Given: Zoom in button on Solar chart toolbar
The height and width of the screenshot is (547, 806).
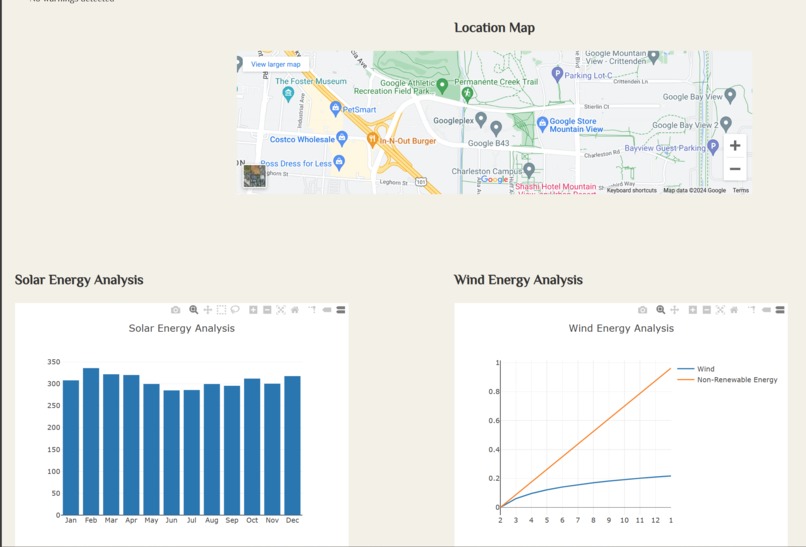Looking at the screenshot, I should point(253,310).
